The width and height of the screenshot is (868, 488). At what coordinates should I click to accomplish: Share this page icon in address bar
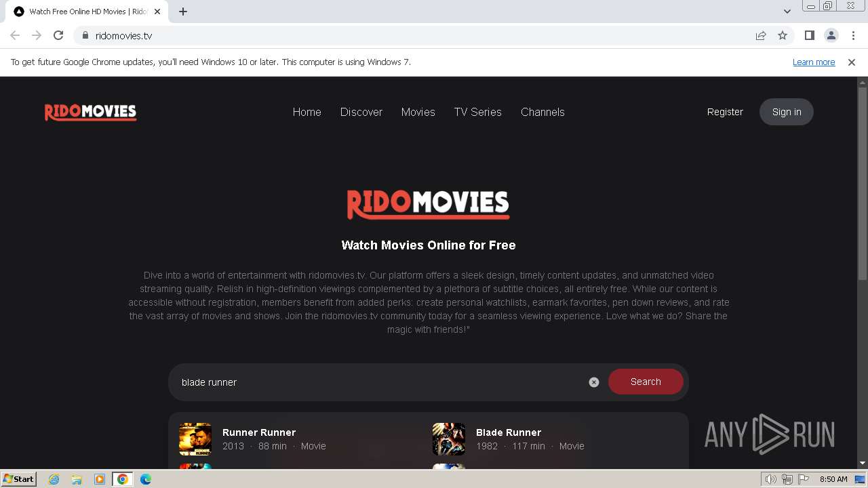point(761,35)
